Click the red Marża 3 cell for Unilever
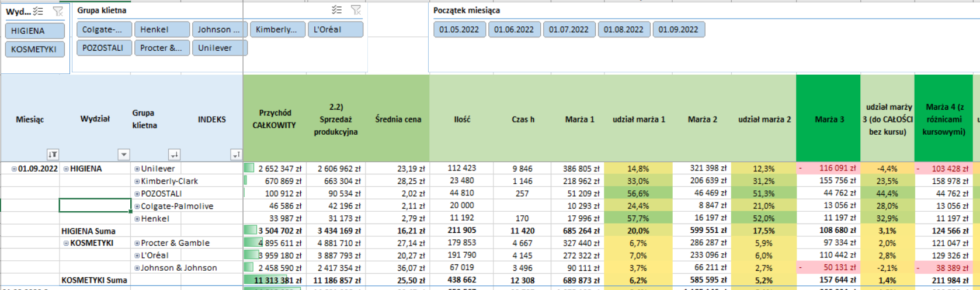 828,169
